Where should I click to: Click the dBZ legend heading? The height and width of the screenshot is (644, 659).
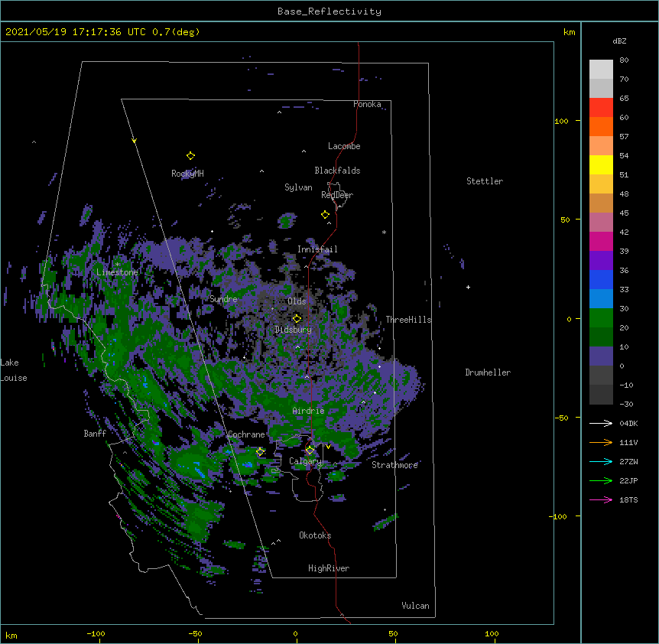pyautogui.click(x=619, y=41)
